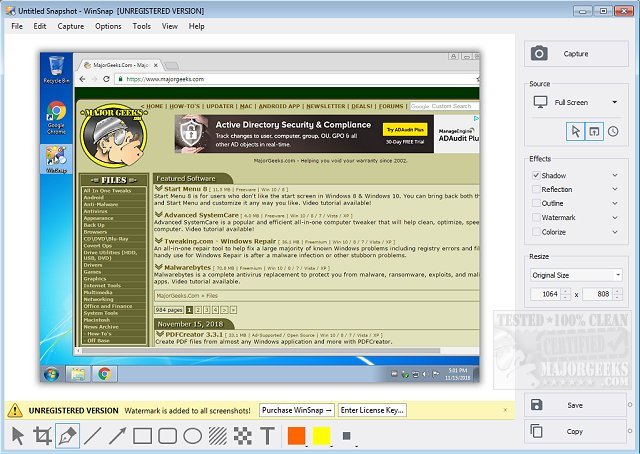Enable the Reflection effect checkbox
Viewport: 640px width, 454px height.
click(535, 189)
